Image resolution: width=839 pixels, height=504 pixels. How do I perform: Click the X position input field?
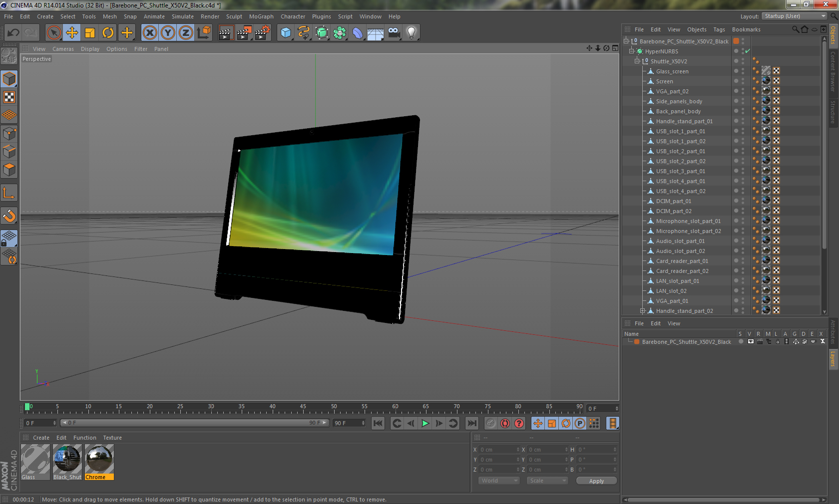tap(499, 450)
